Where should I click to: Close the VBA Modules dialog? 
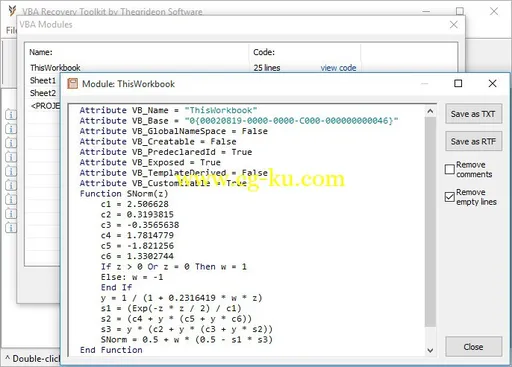pos(453,24)
